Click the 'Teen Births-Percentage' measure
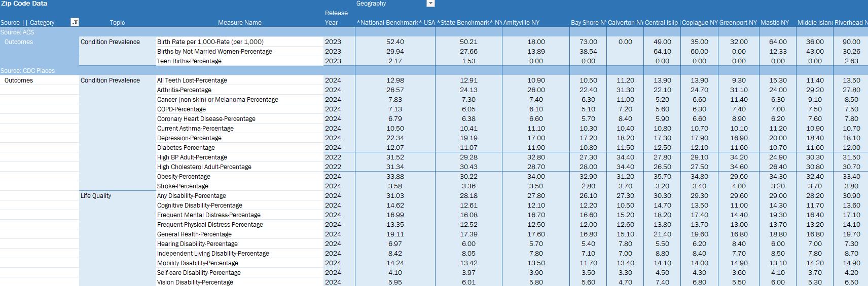Viewport: 868px width, 286px height. (189, 61)
